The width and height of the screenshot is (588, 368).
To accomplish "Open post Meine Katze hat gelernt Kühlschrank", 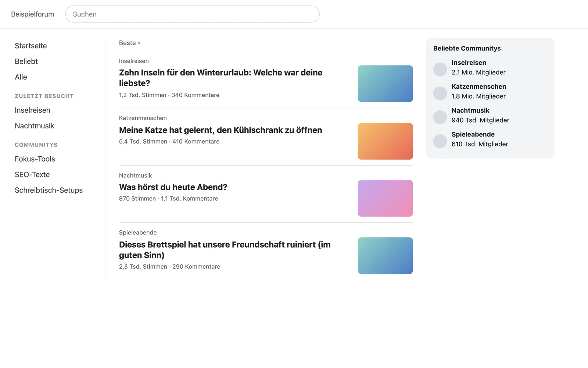I will click(x=220, y=130).
